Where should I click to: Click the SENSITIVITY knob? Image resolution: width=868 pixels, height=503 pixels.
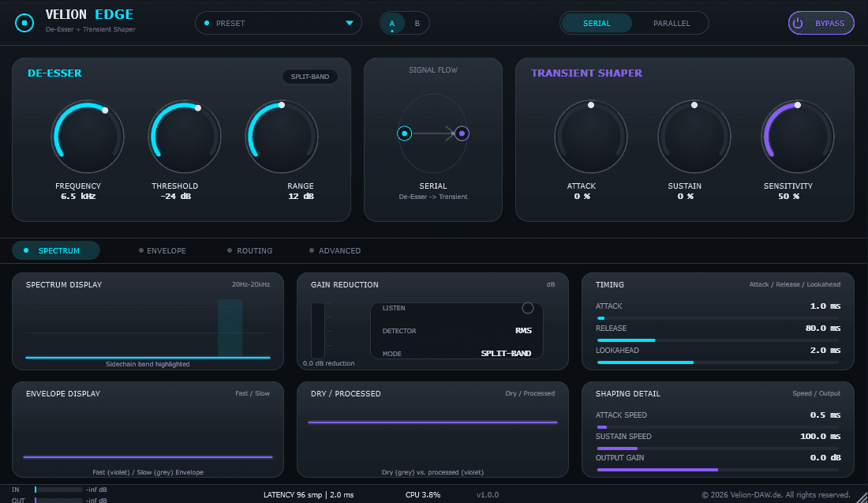click(797, 137)
